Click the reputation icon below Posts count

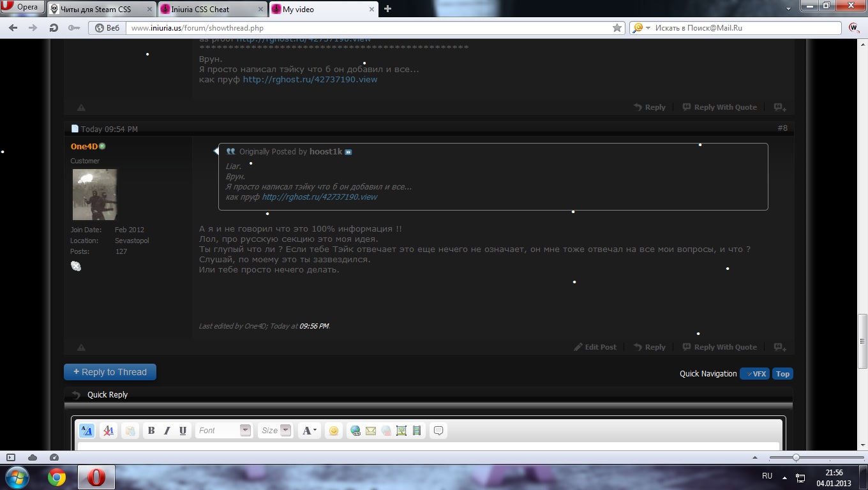point(76,266)
